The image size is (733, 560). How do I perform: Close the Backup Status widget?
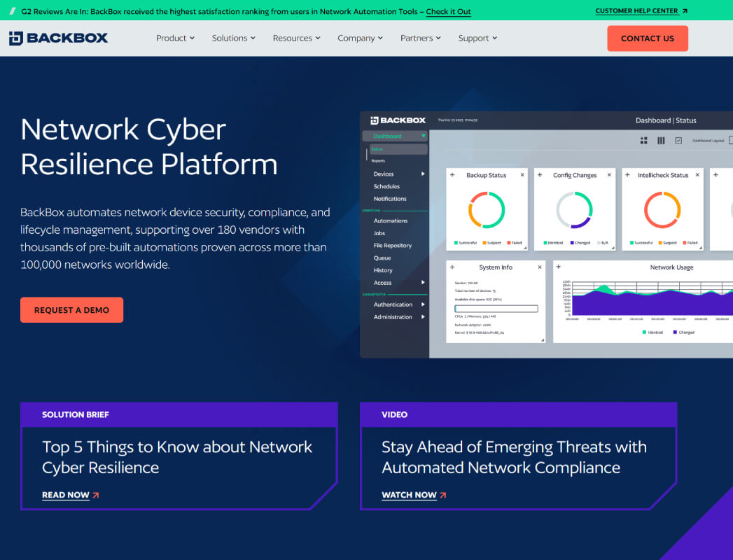pyautogui.click(x=522, y=175)
